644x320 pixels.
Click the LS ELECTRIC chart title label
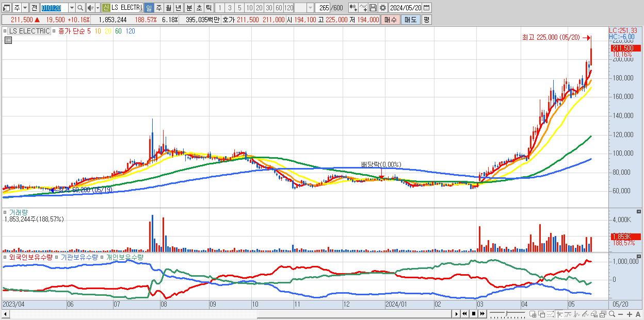30,31
